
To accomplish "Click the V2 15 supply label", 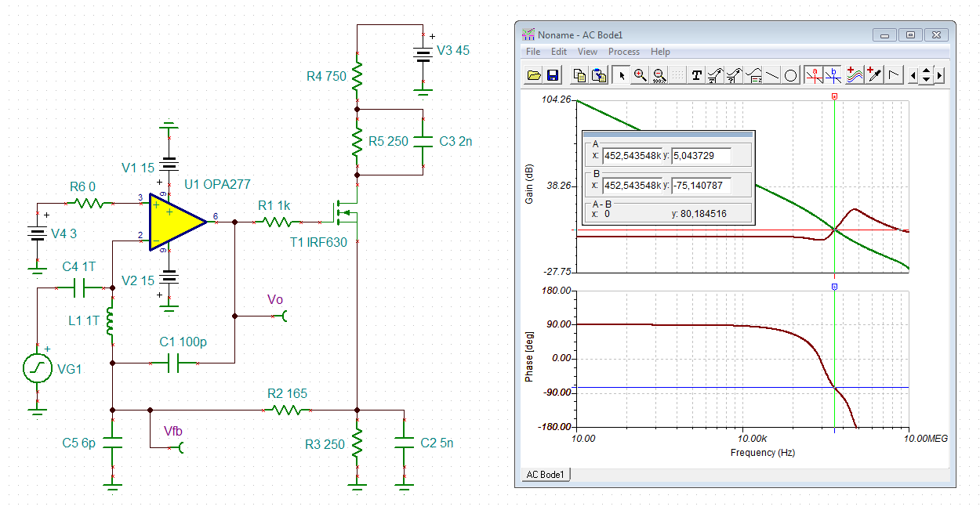I will coord(137,281).
